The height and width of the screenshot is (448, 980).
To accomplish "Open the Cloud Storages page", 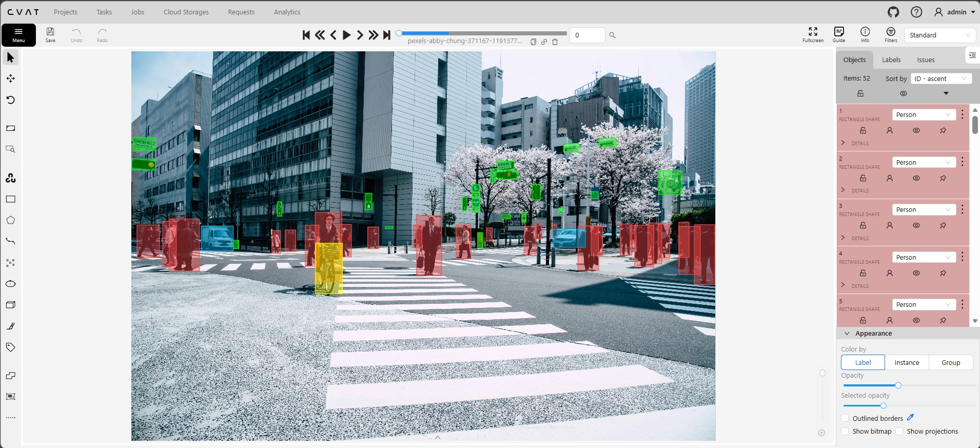I will click(x=186, y=12).
